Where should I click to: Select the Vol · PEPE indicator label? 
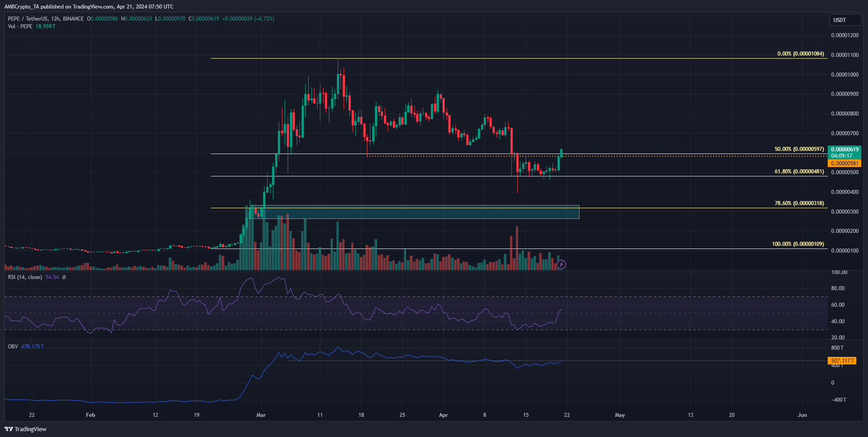click(x=20, y=26)
